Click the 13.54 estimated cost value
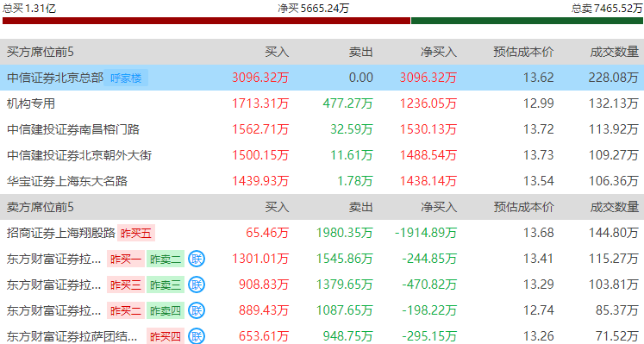The height and width of the screenshot is (344, 644). pyautogui.click(x=539, y=181)
